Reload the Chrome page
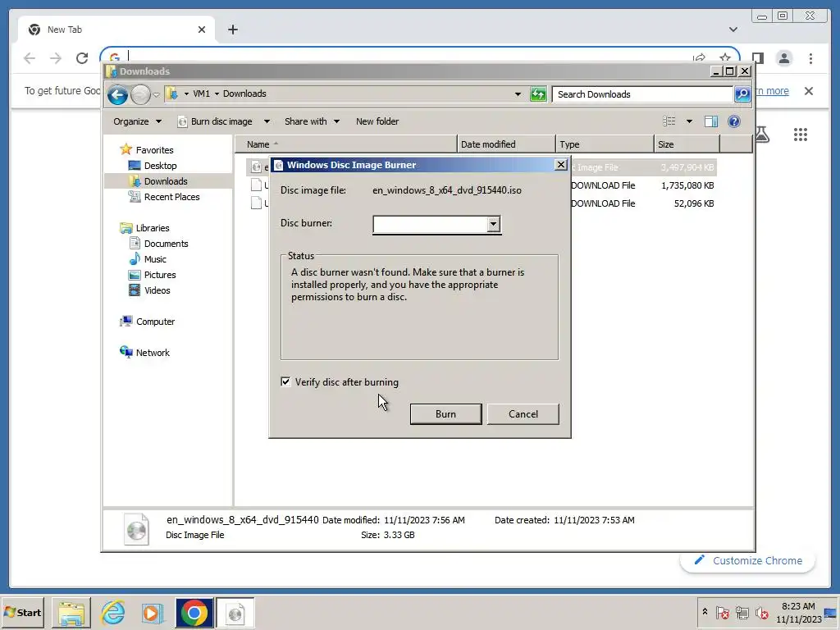 point(82,58)
